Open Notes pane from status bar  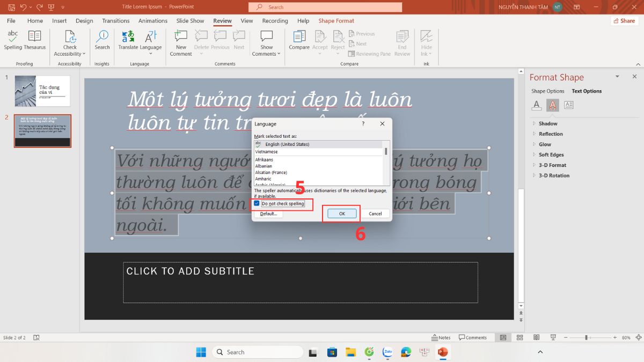441,337
